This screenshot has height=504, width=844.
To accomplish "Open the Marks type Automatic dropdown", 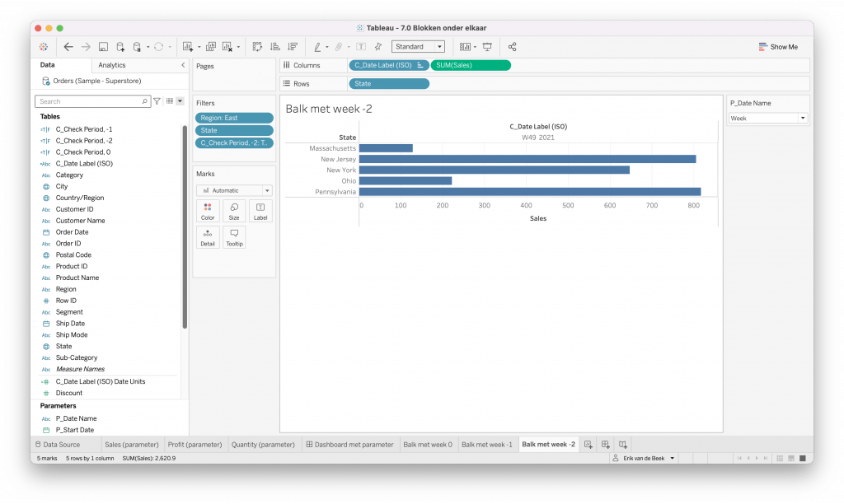I will tap(234, 190).
